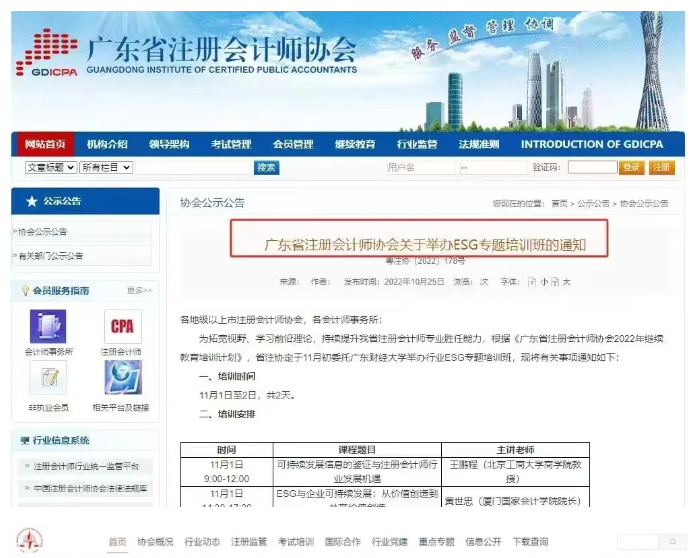Open the 机构介绍 menu

(107, 144)
